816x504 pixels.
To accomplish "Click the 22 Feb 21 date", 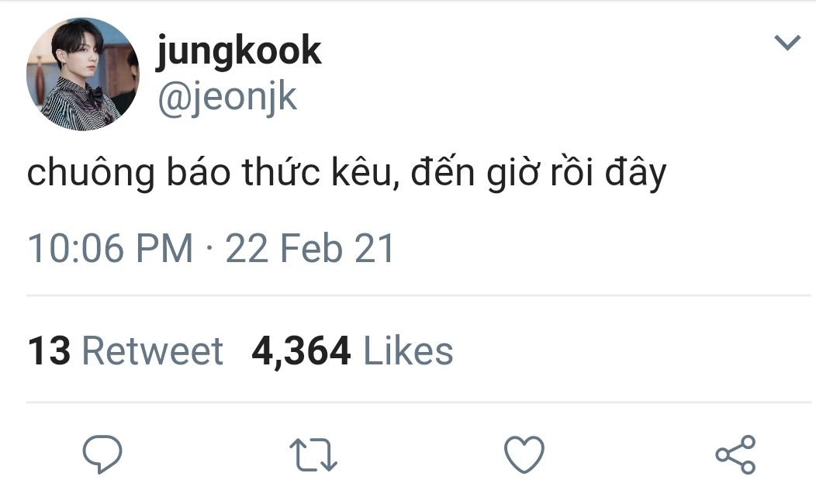I will (x=309, y=248).
